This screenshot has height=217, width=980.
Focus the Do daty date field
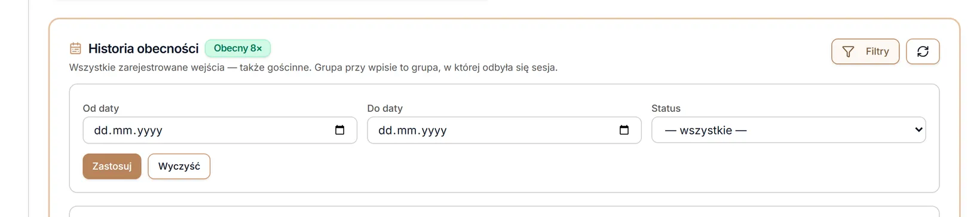[x=504, y=130]
